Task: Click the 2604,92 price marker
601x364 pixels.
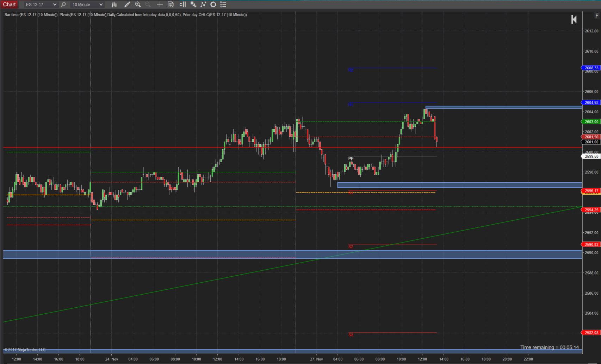Action: tap(590, 102)
